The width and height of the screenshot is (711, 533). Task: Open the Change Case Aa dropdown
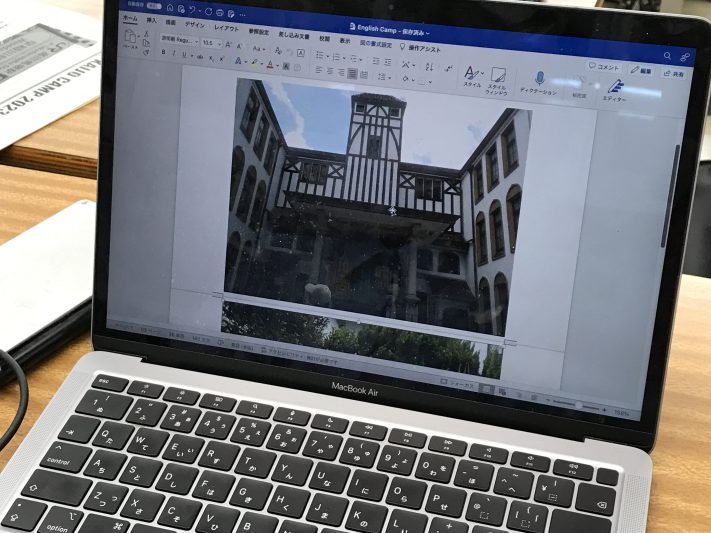[x=258, y=48]
